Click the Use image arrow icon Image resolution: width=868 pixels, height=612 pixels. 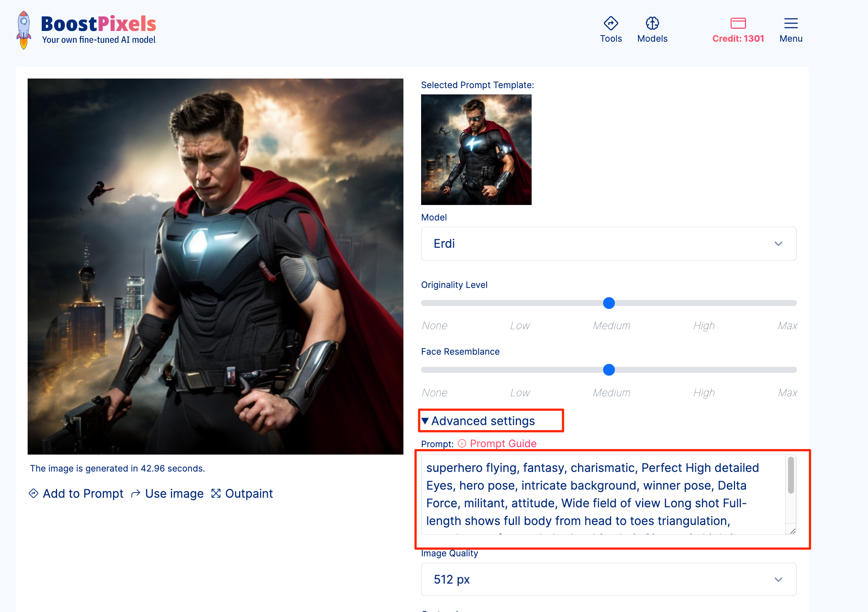tap(136, 493)
